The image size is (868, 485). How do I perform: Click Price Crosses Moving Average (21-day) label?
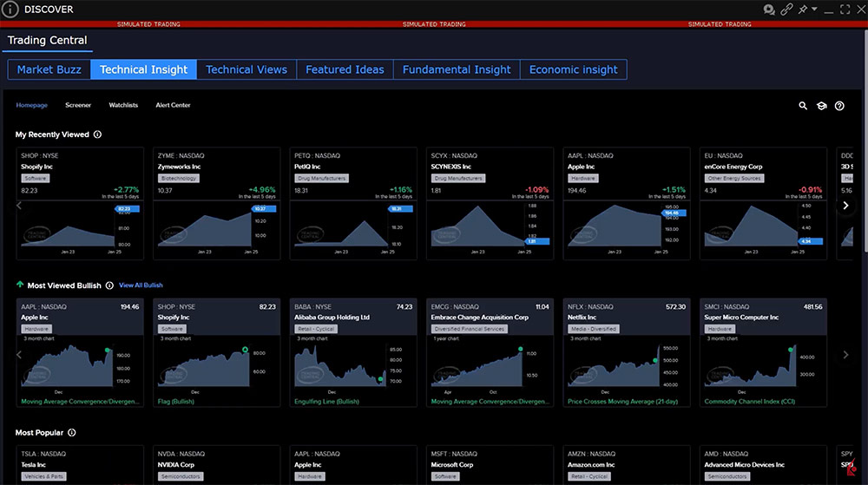622,402
